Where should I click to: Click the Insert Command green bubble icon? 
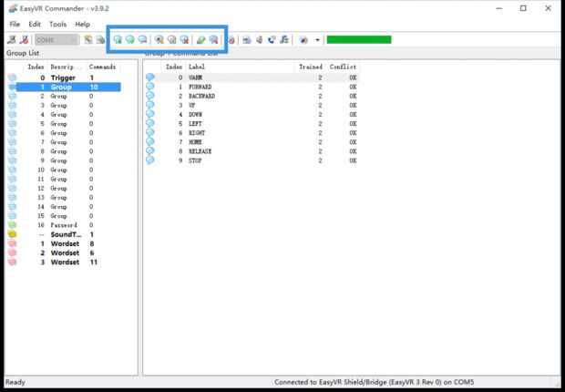click(129, 40)
